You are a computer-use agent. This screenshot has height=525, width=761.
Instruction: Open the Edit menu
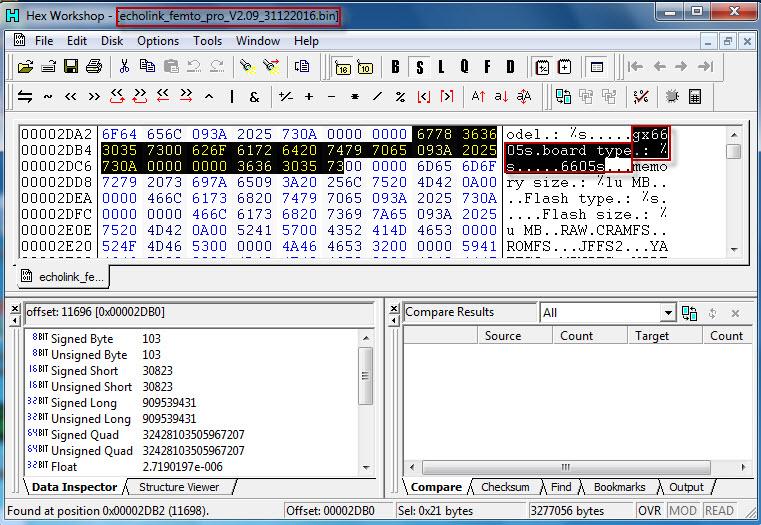tap(77, 41)
